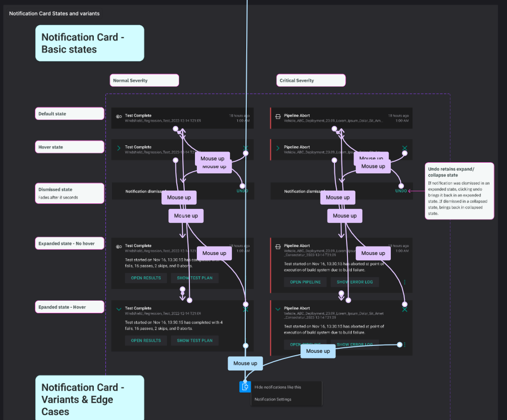507x420 pixels.
Task: Click the test icon in the default state Test Complete card
Action: click(x=119, y=117)
